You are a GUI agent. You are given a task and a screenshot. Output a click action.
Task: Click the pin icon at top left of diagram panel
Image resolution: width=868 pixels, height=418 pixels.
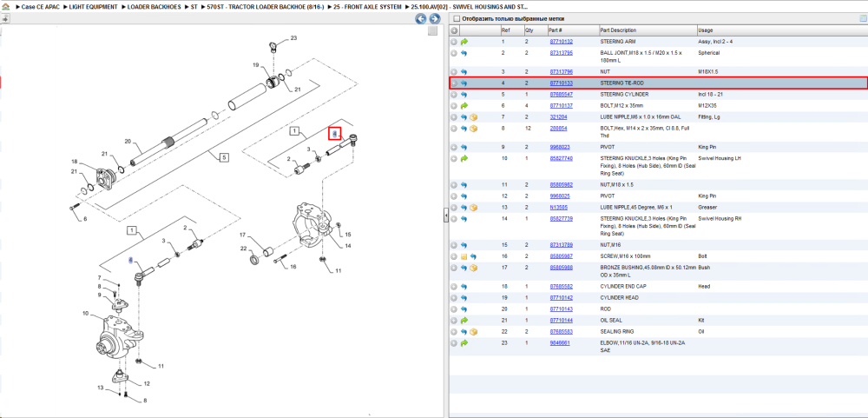pyautogui.click(x=5, y=18)
